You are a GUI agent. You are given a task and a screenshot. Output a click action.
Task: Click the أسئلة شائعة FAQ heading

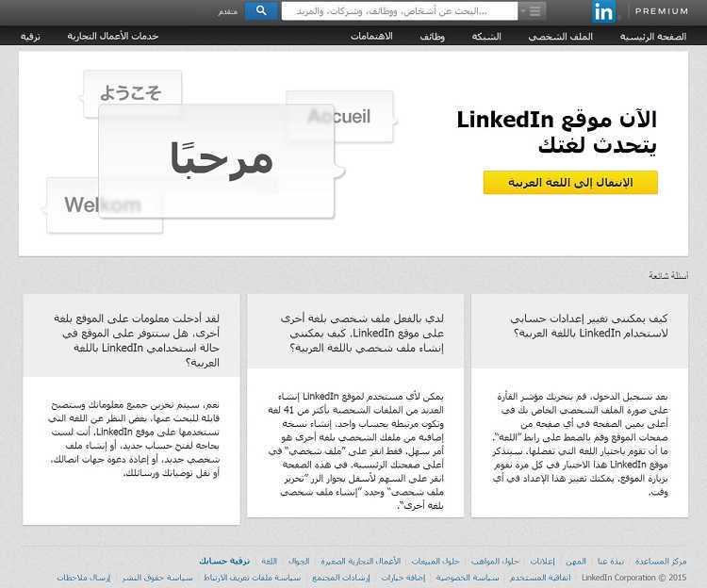click(x=668, y=275)
